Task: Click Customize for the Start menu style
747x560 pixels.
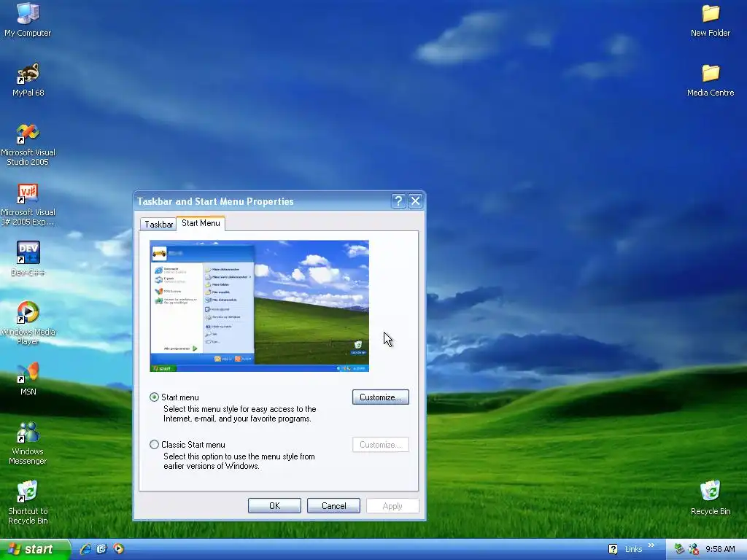Action: coord(381,397)
